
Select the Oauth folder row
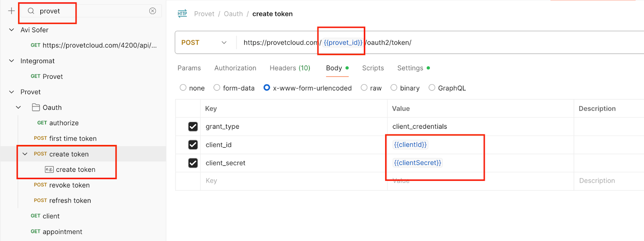pyautogui.click(x=83, y=107)
